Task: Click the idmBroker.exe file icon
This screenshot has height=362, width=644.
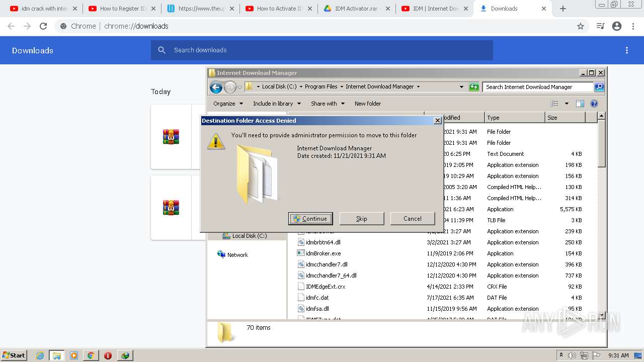Action: (x=301, y=253)
